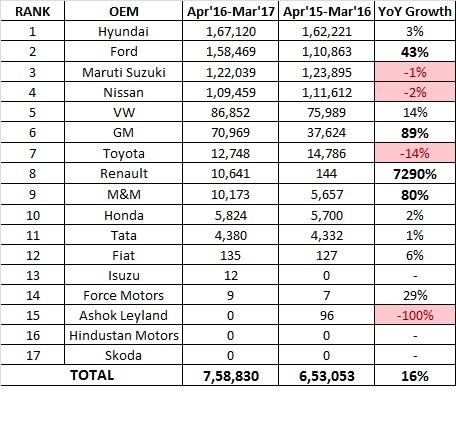456x438 pixels.
Task: Click the pink -14% Toyota cell
Action: (415, 153)
